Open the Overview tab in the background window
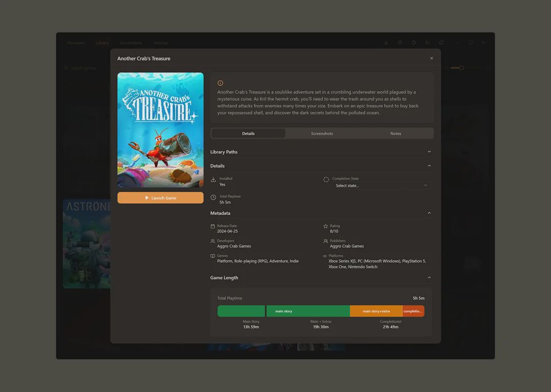Screen dimensions: 551x392 tap(76, 43)
